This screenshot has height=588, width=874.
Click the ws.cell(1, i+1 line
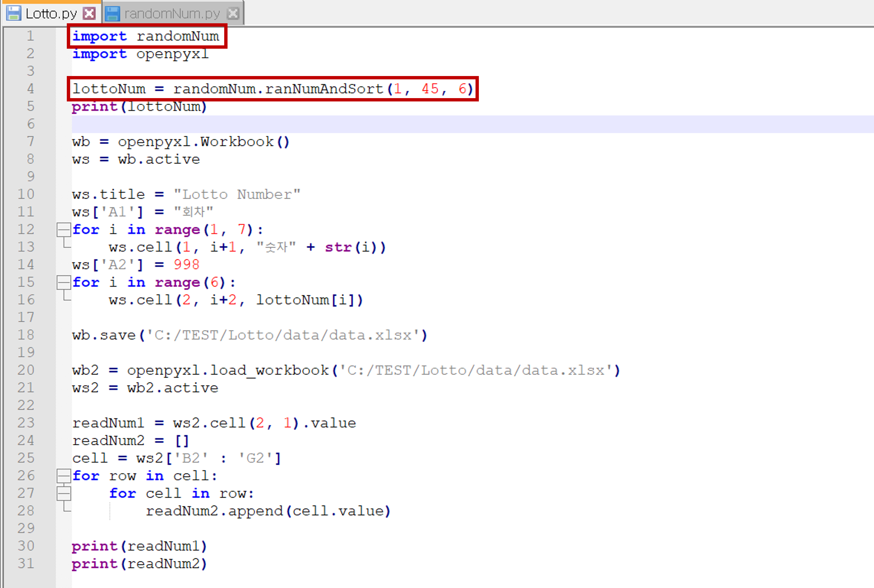247,247
